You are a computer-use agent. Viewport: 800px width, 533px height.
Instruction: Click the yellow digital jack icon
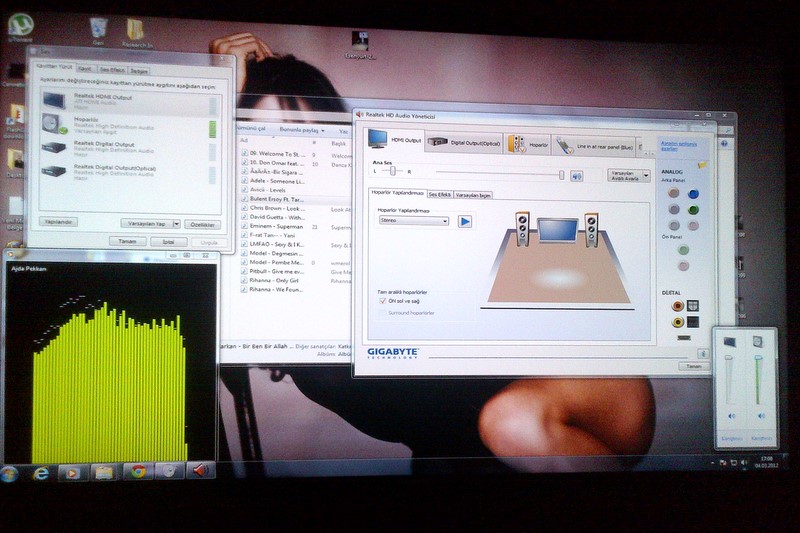[x=677, y=322]
